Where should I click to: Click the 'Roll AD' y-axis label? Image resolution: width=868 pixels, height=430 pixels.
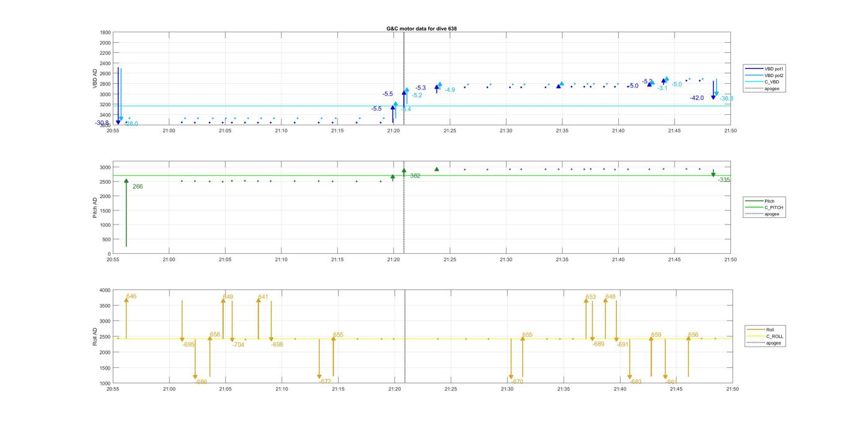[x=95, y=337]
